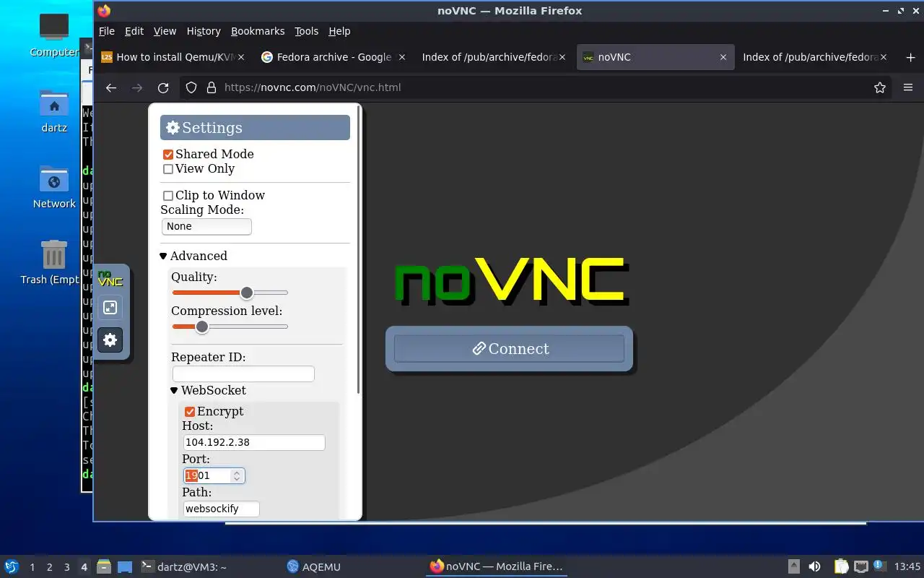Screen dimensions: 924x578
Task: Click the Repeater ID input field
Action: pyautogui.click(x=243, y=374)
